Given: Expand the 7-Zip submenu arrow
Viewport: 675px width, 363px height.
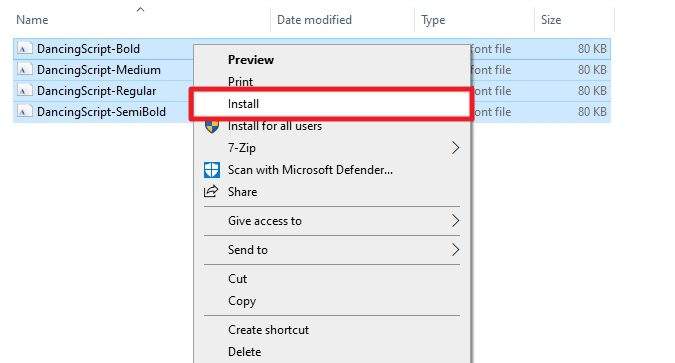Looking at the screenshot, I should pyautogui.click(x=455, y=148).
